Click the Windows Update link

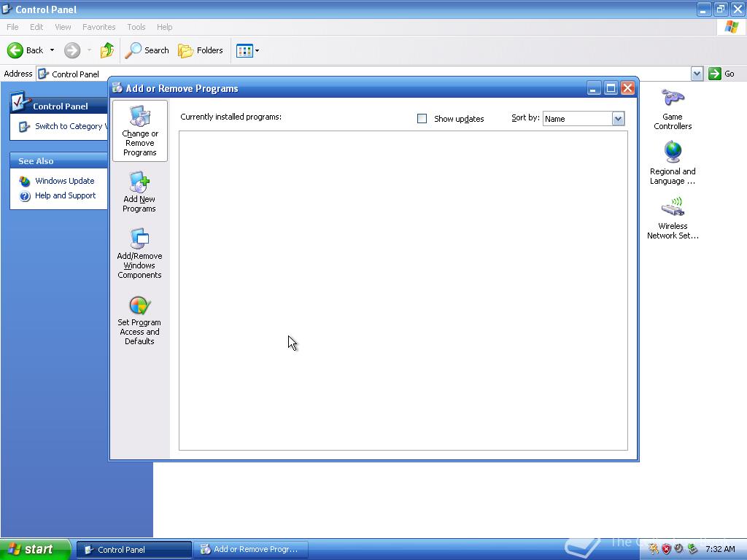point(65,181)
